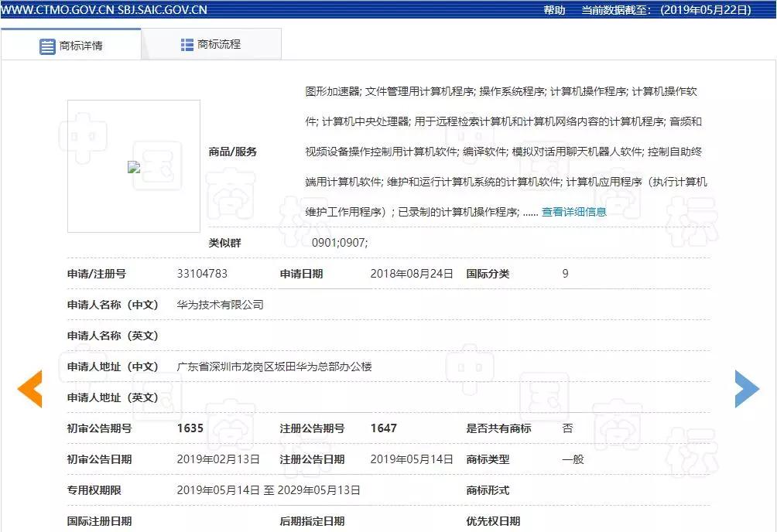Image resolution: width=777 pixels, height=532 pixels.
Task: Open the 帮助 help link
Action: (554, 10)
